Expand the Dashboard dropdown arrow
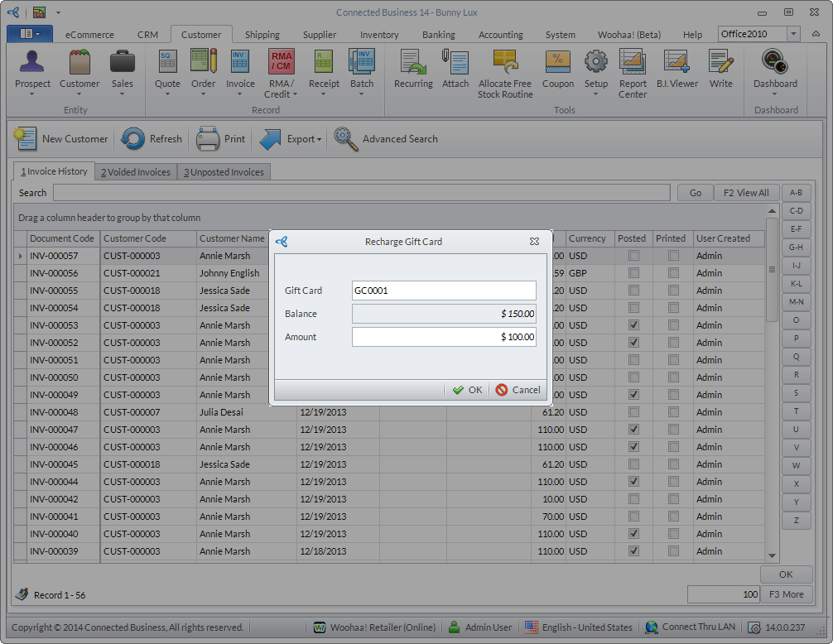 coord(775,94)
